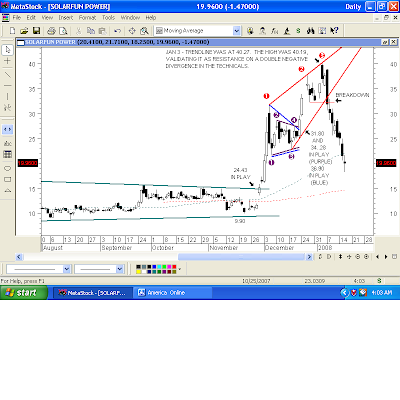Open the Help menu
The height and width of the screenshot is (400, 400).
click(151, 18)
